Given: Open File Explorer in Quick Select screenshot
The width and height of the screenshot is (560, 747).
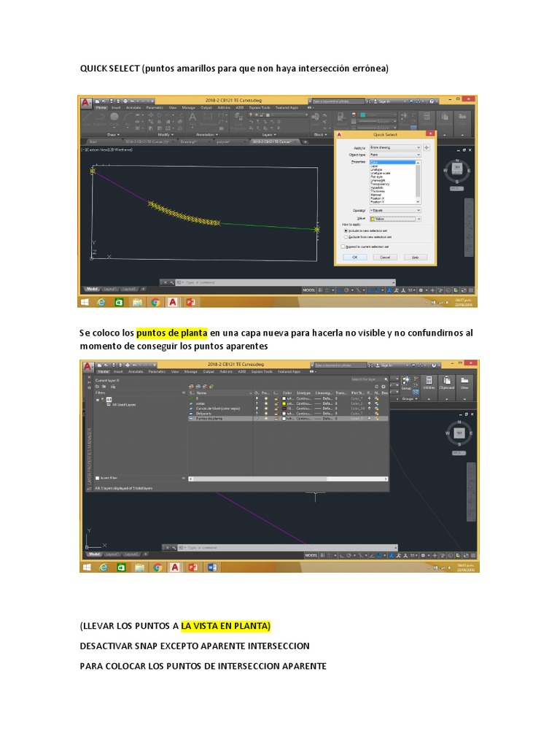Looking at the screenshot, I should pos(137,302).
